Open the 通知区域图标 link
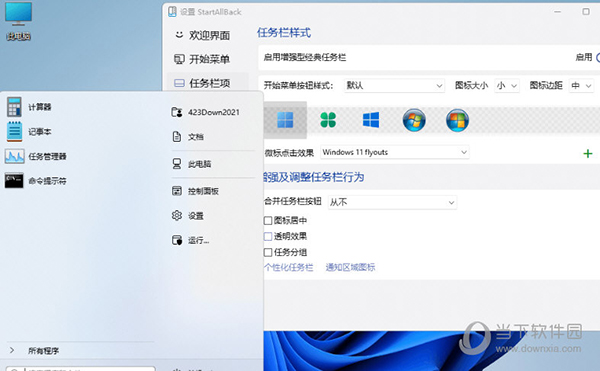Screen dimensions: 600x371 coord(350,267)
